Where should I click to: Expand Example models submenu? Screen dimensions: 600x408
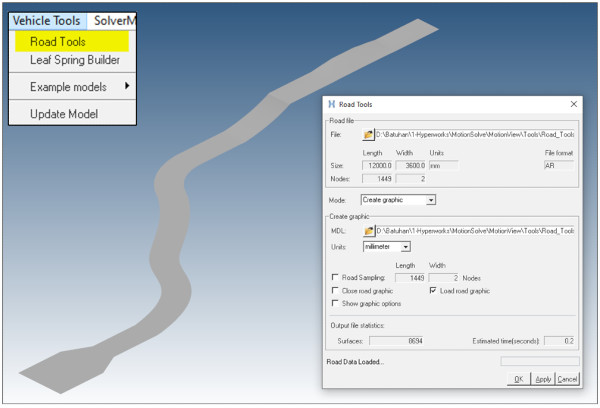point(72,86)
